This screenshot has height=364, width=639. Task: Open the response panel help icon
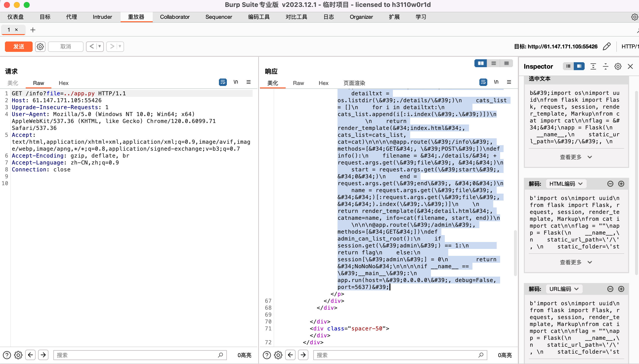click(x=267, y=355)
